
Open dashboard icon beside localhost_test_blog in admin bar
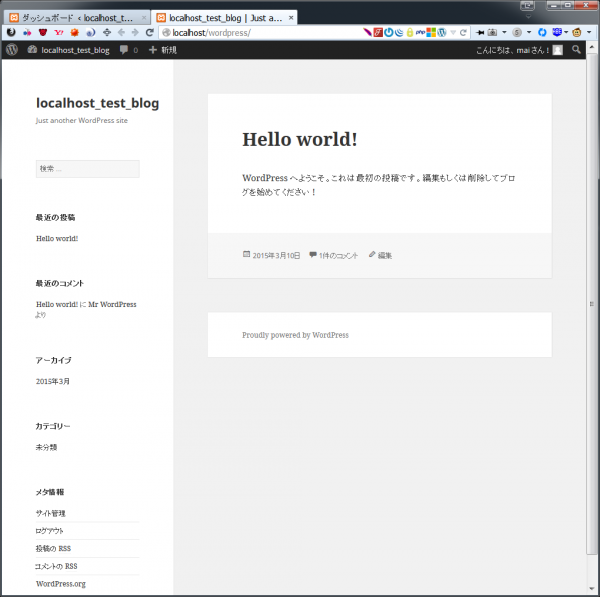point(32,49)
